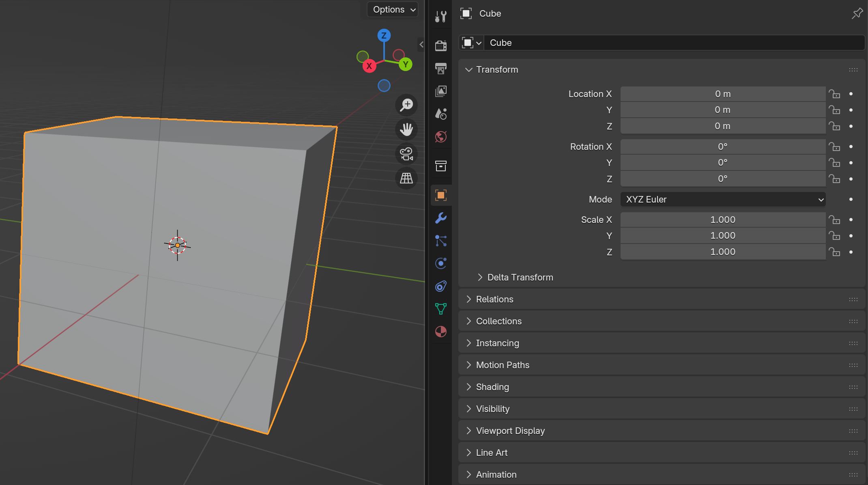Screen dimensions: 868x485
Task: Toggle the lock for Location X
Action: click(x=834, y=94)
